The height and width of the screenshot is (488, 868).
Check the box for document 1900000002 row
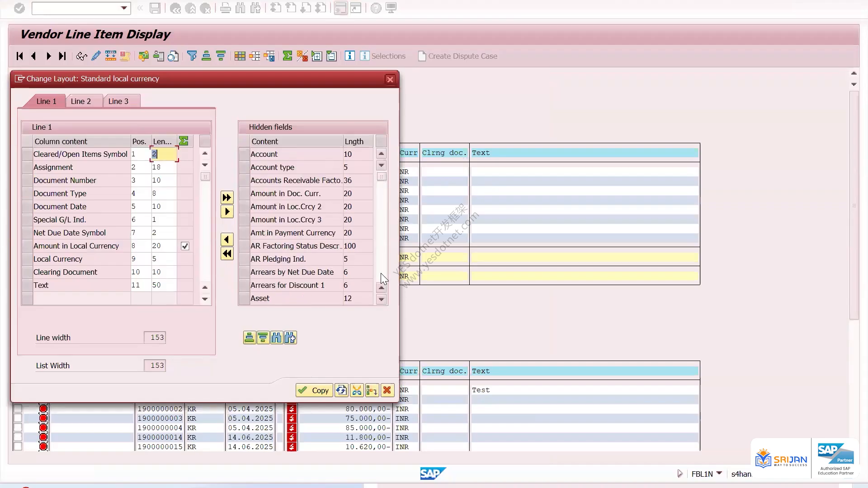click(18, 408)
